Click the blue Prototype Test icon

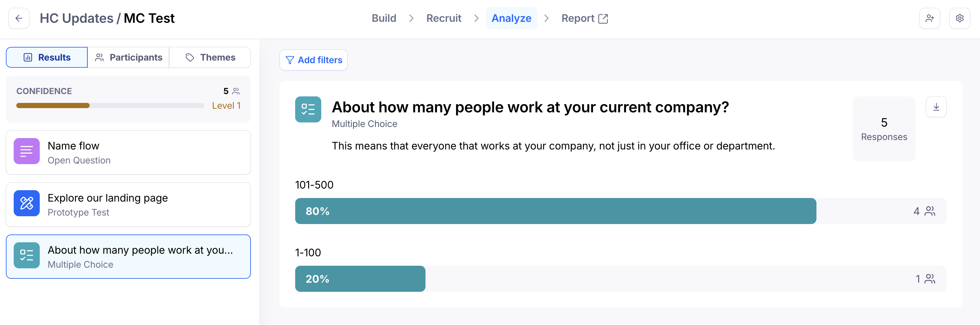click(x=27, y=203)
